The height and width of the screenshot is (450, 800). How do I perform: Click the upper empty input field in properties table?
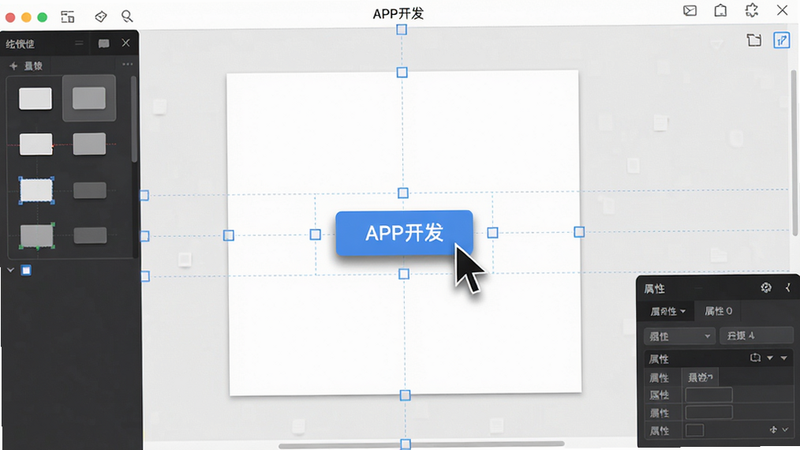click(709, 395)
